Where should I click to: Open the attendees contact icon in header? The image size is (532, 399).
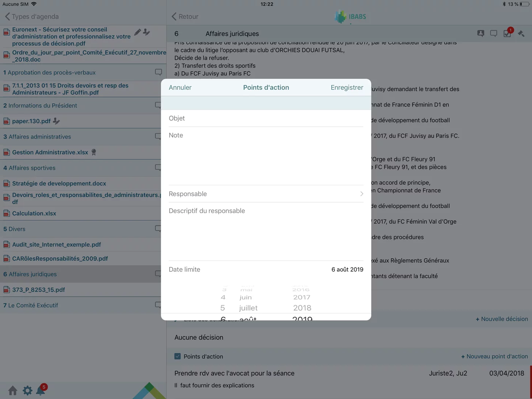481,33
